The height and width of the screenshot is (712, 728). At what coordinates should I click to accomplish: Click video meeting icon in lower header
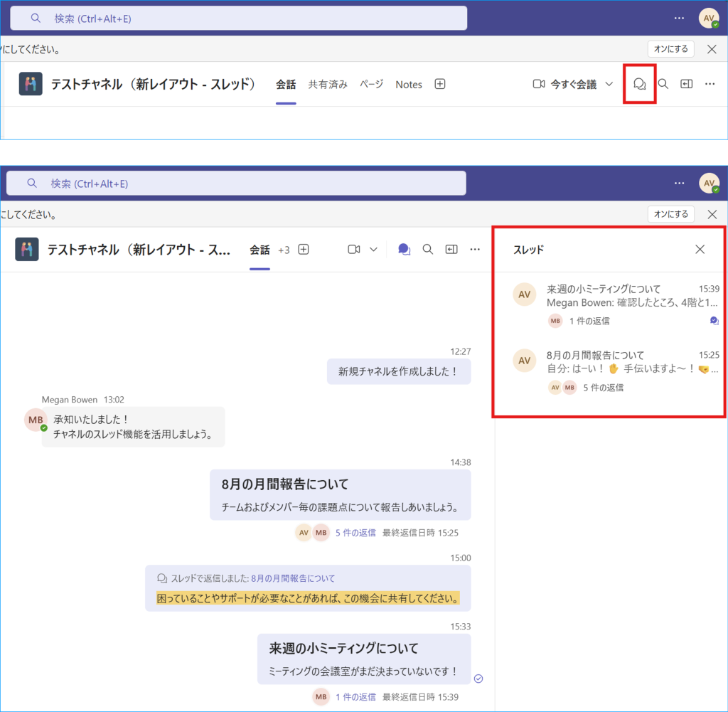point(354,250)
